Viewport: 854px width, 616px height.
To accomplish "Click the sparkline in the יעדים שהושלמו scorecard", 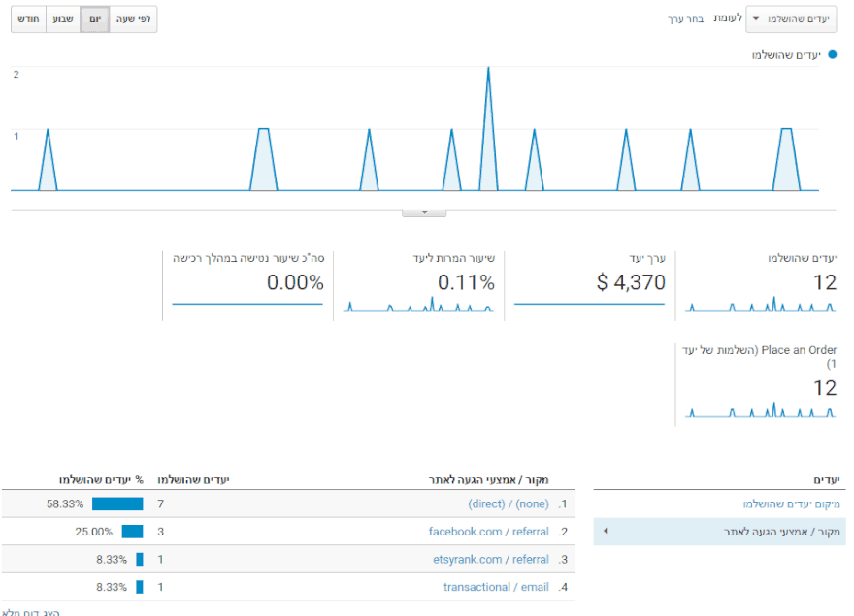I will 759,306.
